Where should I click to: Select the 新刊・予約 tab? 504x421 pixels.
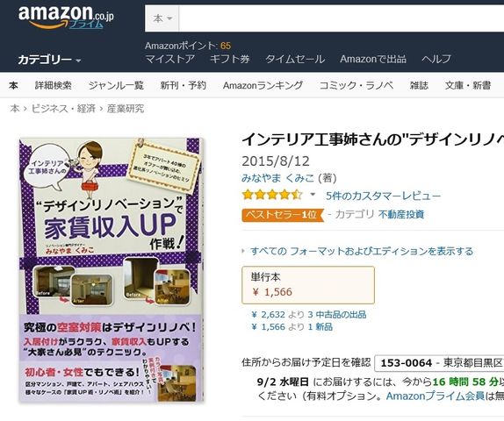click(184, 85)
